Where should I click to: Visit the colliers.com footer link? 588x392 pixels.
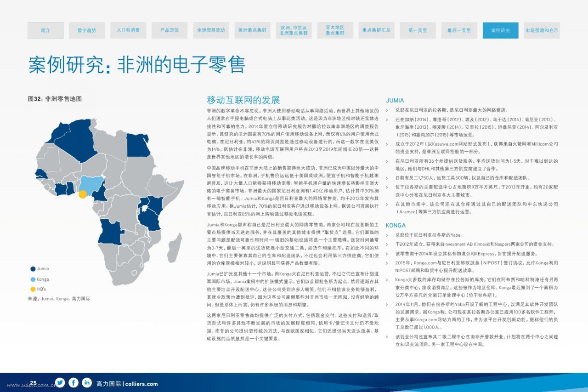pyautogui.click(x=141, y=384)
